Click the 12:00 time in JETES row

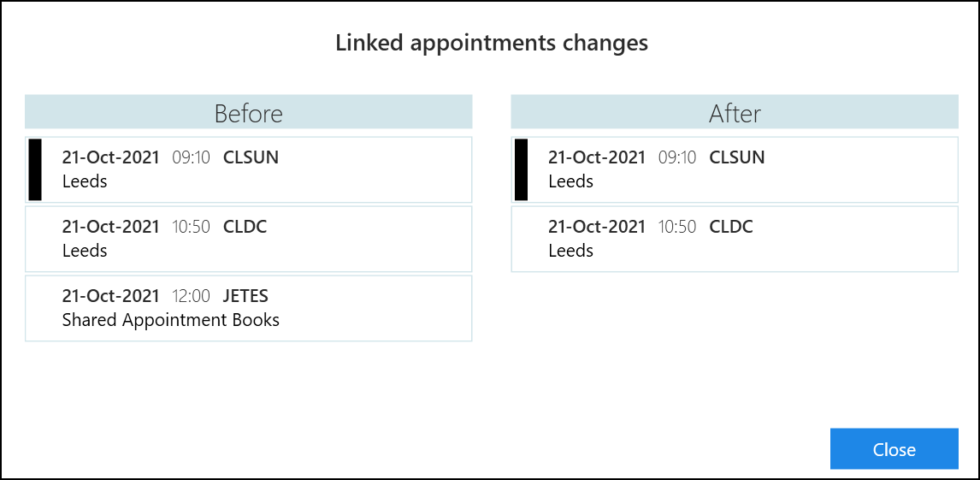[x=191, y=297]
